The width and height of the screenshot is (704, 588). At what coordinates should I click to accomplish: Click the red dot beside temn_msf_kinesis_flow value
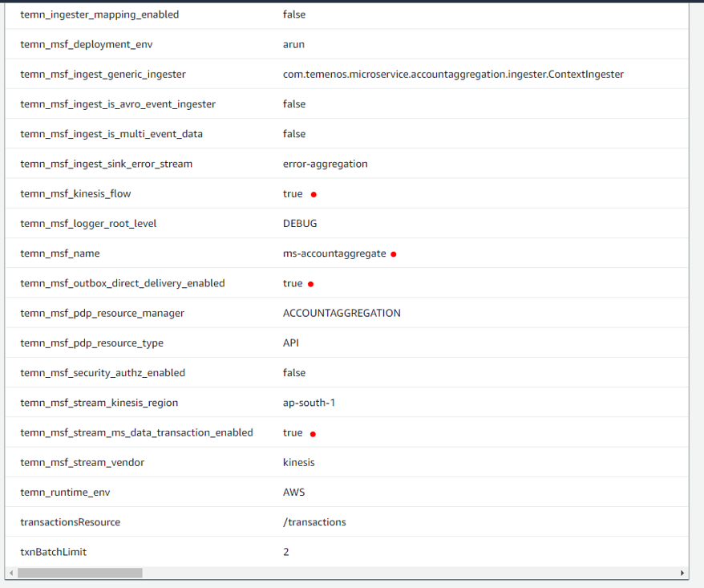pyautogui.click(x=314, y=194)
